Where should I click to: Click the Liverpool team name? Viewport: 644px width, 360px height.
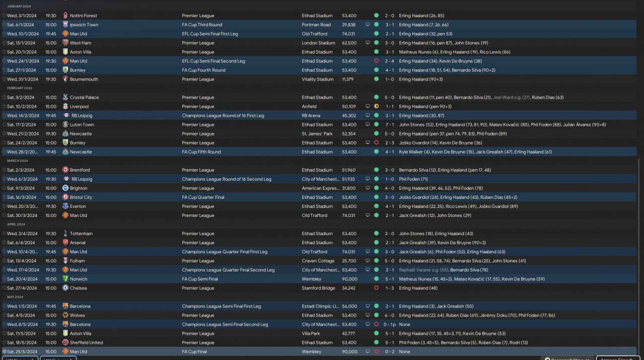tap(79, 106)
